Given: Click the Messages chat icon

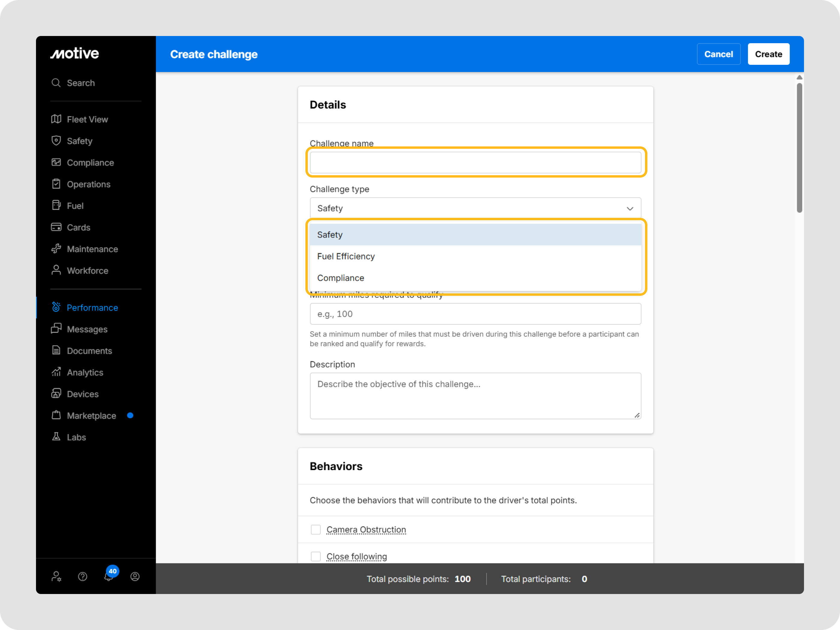Looking at the screenshot, I should 56,328.
